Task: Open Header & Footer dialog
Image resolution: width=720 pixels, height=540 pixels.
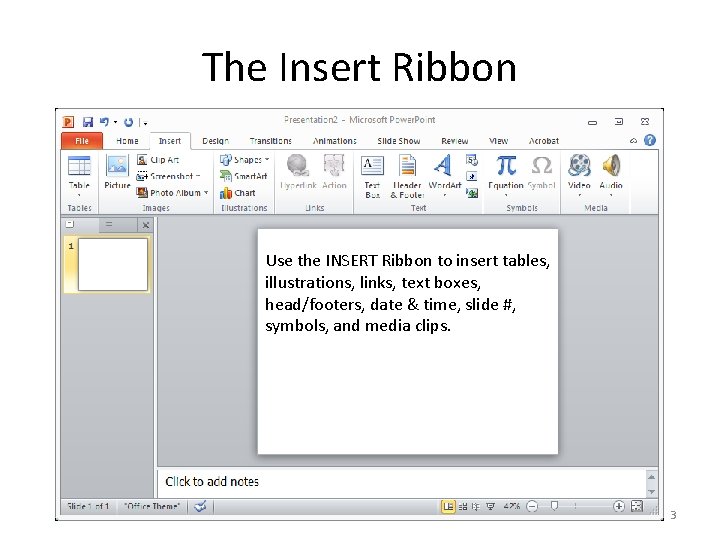Action: [407, 177]
